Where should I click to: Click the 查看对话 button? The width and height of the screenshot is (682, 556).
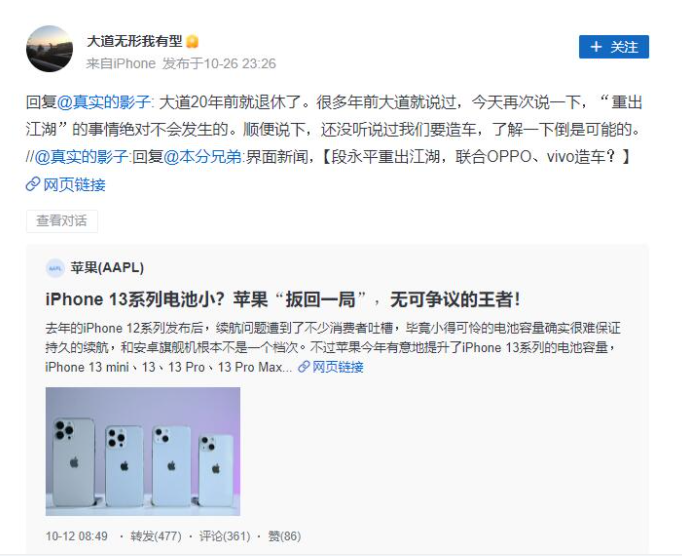(62, 221)
